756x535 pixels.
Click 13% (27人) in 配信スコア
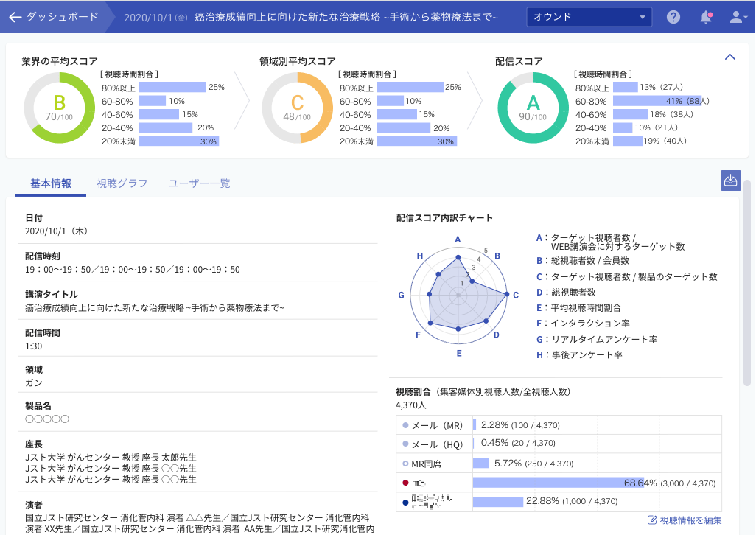coord(662,87)
